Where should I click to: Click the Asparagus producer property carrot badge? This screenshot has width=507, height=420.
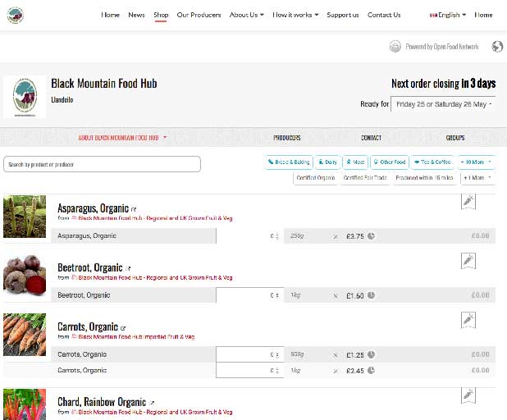point(468,202)
